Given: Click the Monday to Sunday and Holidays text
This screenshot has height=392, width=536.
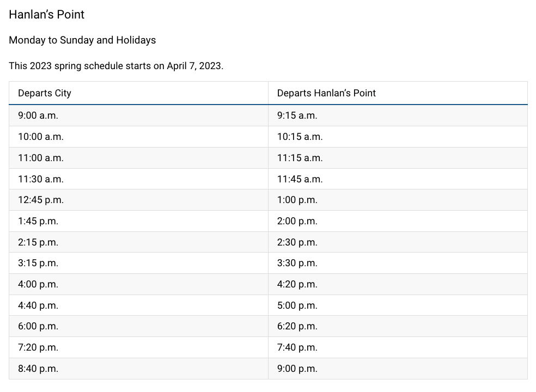Looking at the screenshot, I should pyautogui.click(x=82, y=40).
